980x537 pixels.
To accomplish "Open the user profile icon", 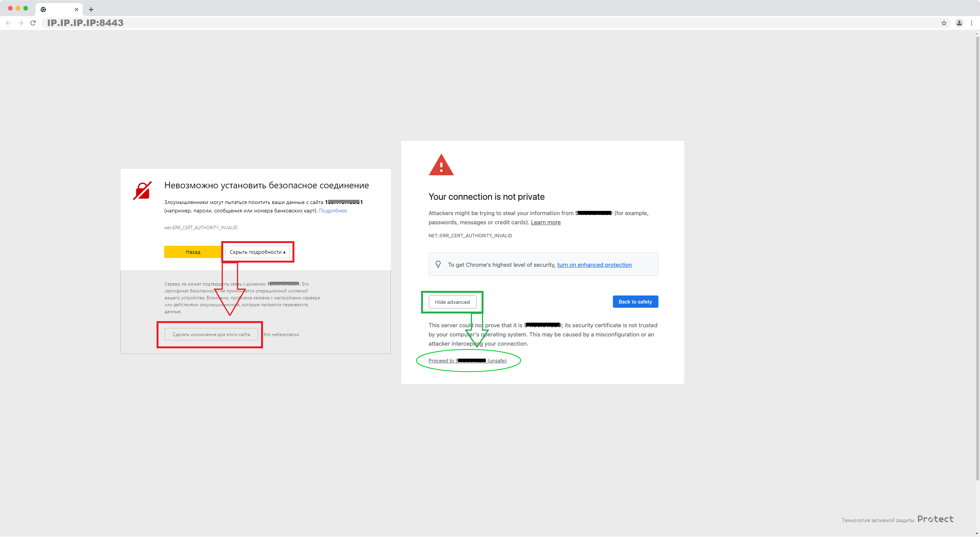I will pyautogui.click(x=959, y=23).
